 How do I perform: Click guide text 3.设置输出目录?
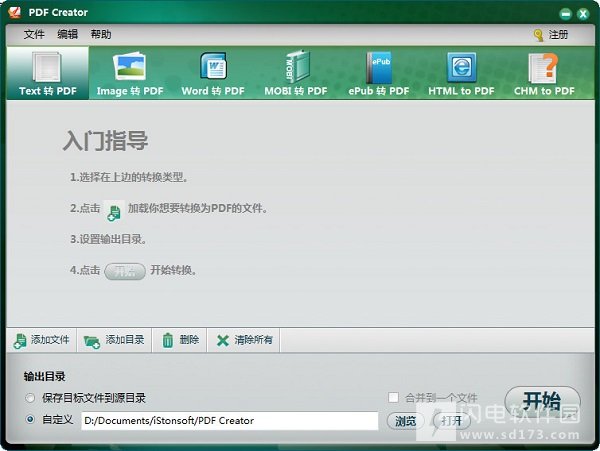[x=108, y=239]
